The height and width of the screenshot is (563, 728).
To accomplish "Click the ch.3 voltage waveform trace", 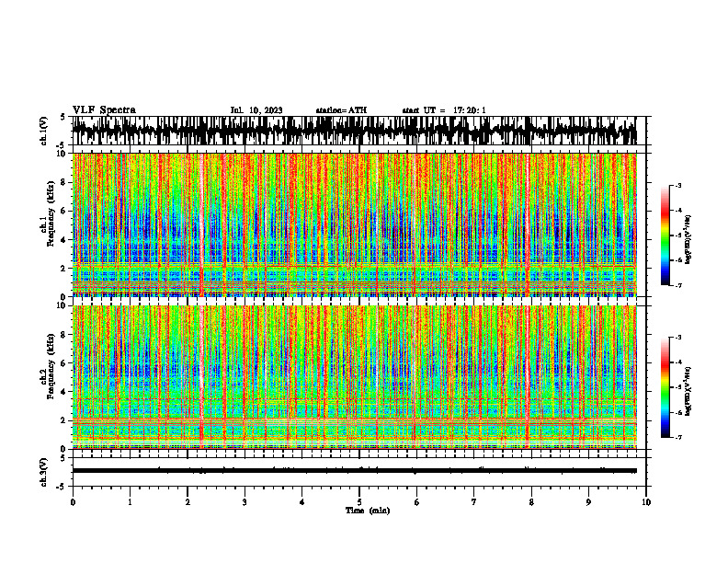I will coord(355,471).
